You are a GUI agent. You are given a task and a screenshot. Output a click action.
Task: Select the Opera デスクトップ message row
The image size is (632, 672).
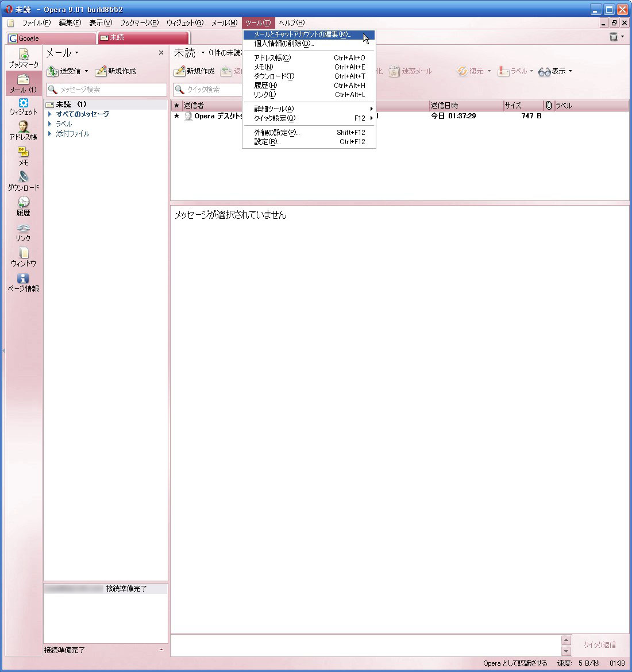(x=400, y=116)
